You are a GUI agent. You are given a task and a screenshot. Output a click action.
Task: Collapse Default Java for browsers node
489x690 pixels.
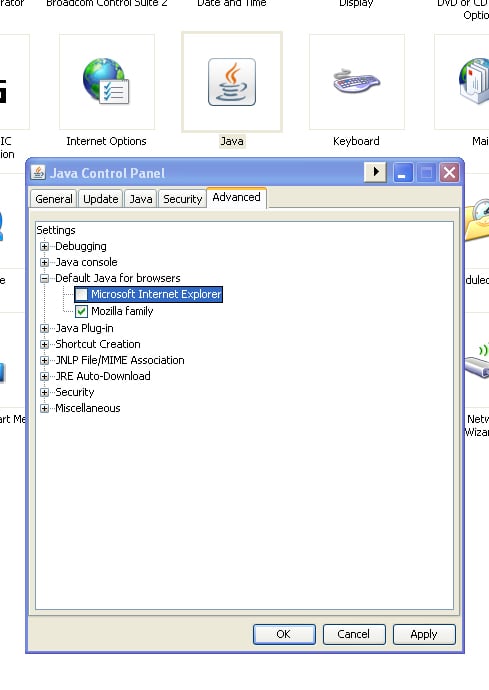pyautogui.click(x=44, y=278)
